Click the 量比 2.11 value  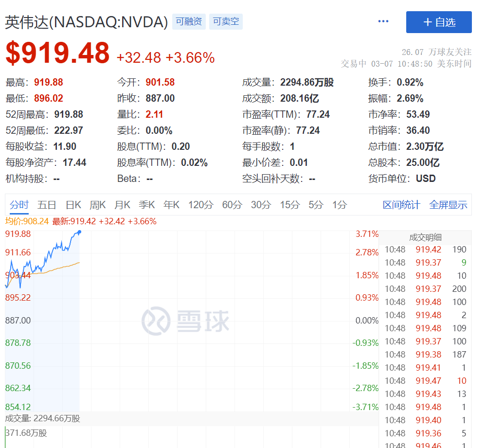click(154, 114)
